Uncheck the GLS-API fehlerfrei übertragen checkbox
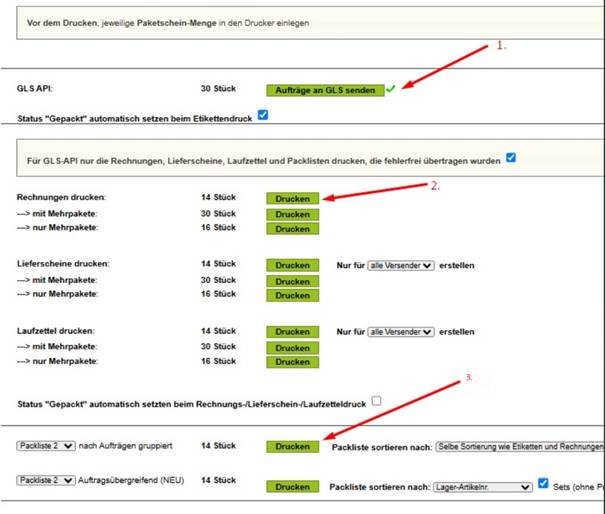This screenshot has width=605, height=514. coord(511,157)
